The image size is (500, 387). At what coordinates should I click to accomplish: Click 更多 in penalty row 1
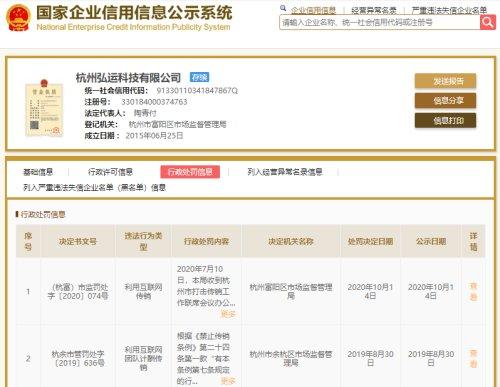228,314
